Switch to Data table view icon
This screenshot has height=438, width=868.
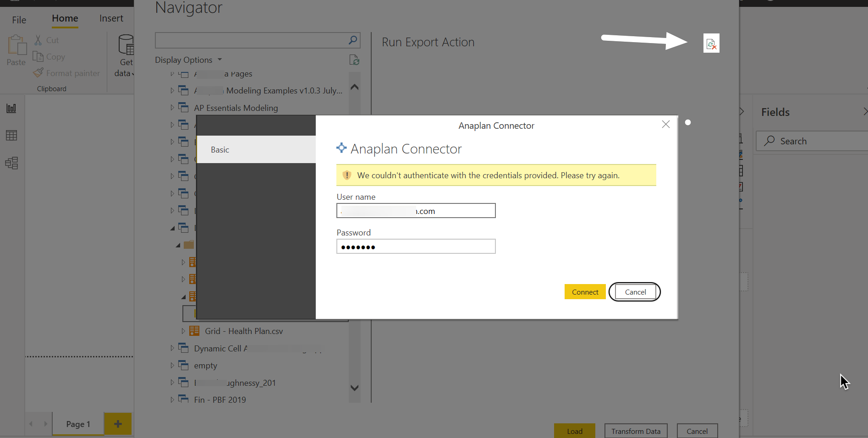pos(11,136)
